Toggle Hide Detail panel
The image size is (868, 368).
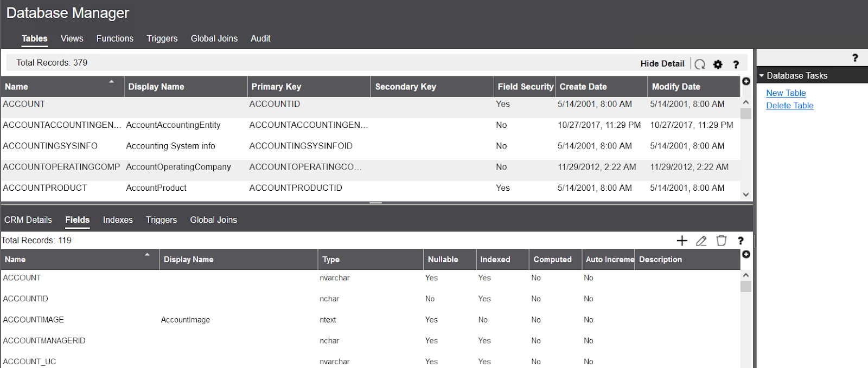coord(662,63)
